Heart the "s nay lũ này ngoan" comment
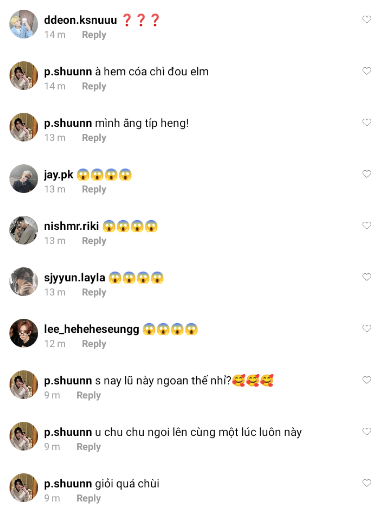381x520 pixels. pos(366,380)
